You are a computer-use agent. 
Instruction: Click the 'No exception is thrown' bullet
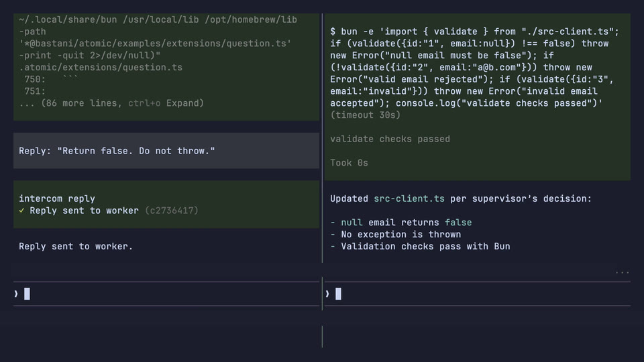coord(396,235)
